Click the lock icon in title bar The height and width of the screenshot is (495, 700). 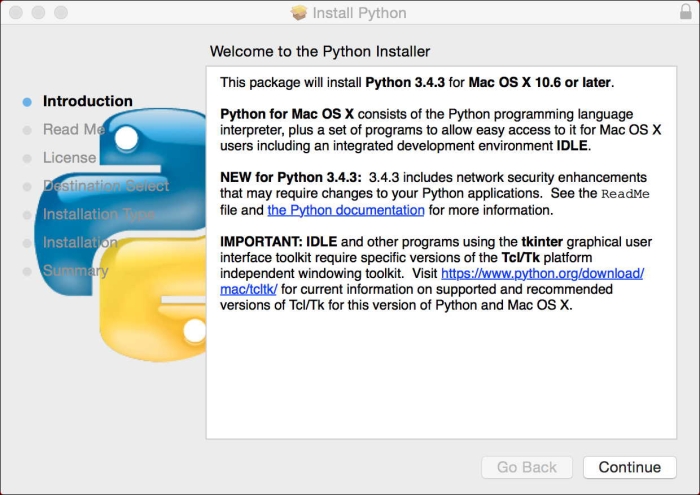[x=686, y=12]
